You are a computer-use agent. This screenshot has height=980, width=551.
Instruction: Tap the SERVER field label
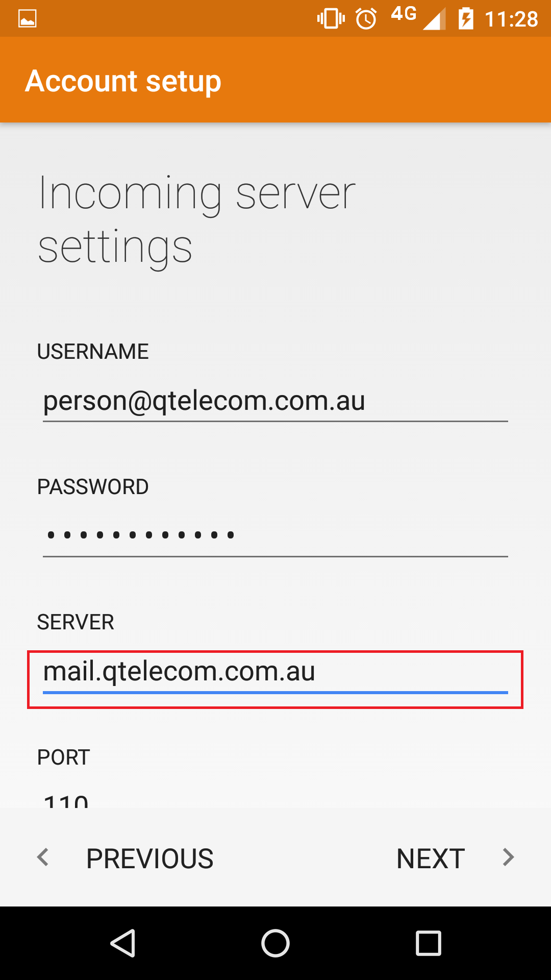coord(76,622)
